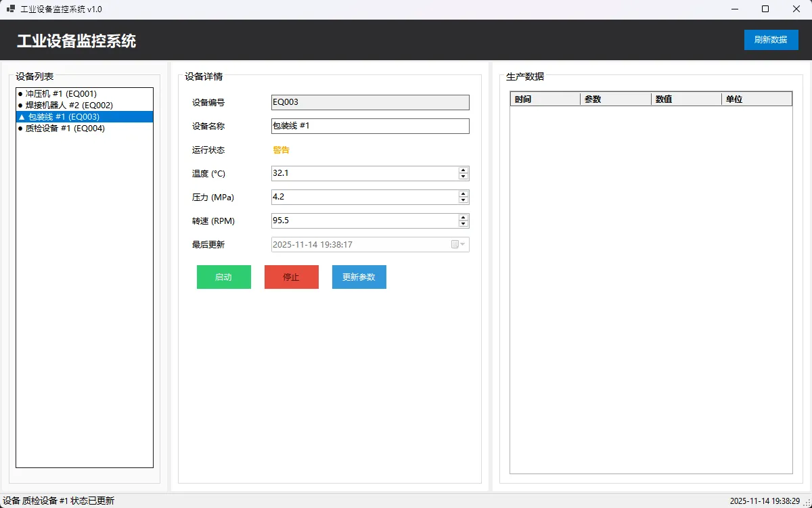Screen dimensions: 812x508
Task: Click the blue 更新参数 button
Action: coord(359,277)
